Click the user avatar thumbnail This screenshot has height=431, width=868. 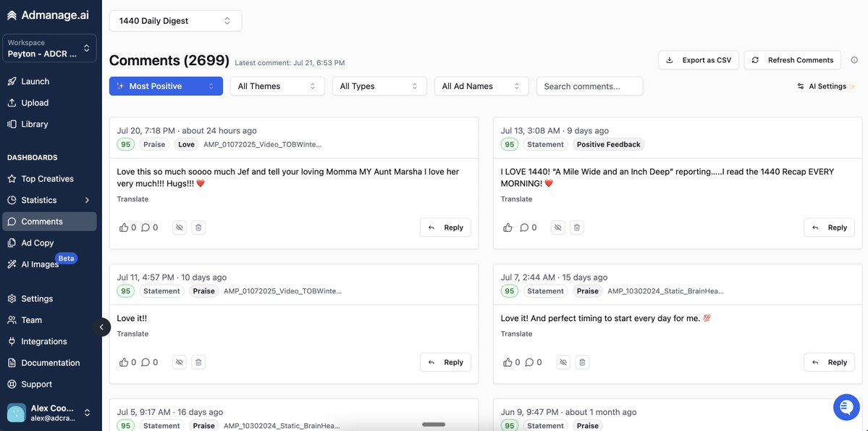click(x=16, y=413)
